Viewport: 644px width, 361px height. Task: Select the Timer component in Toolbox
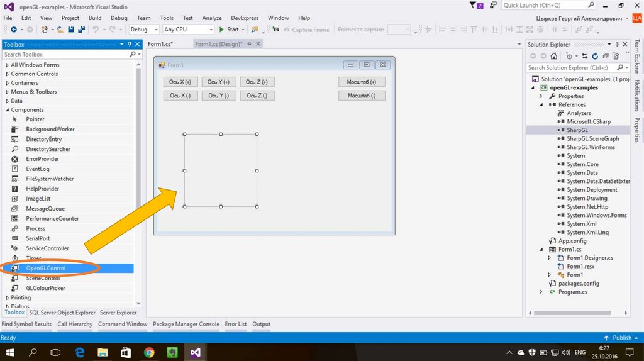(x=33, y=258)
